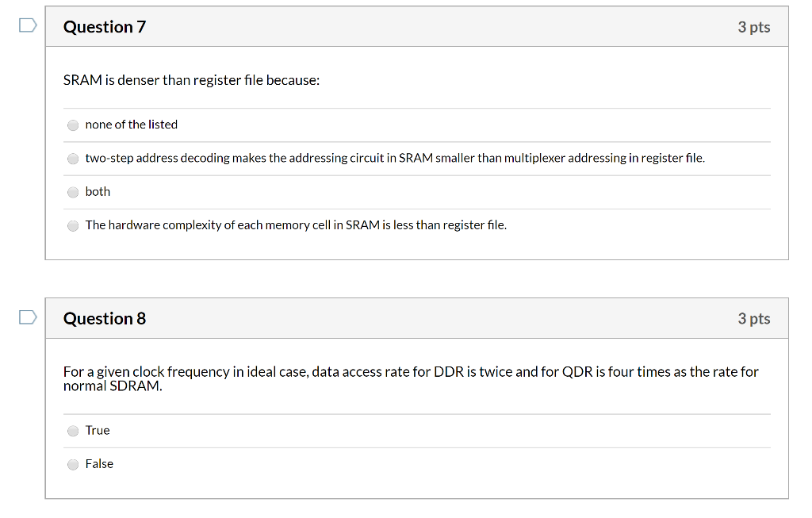Screen dimensions: 812x518
Task: Click the flag icon beside Question 7
Action: (26, 25)
